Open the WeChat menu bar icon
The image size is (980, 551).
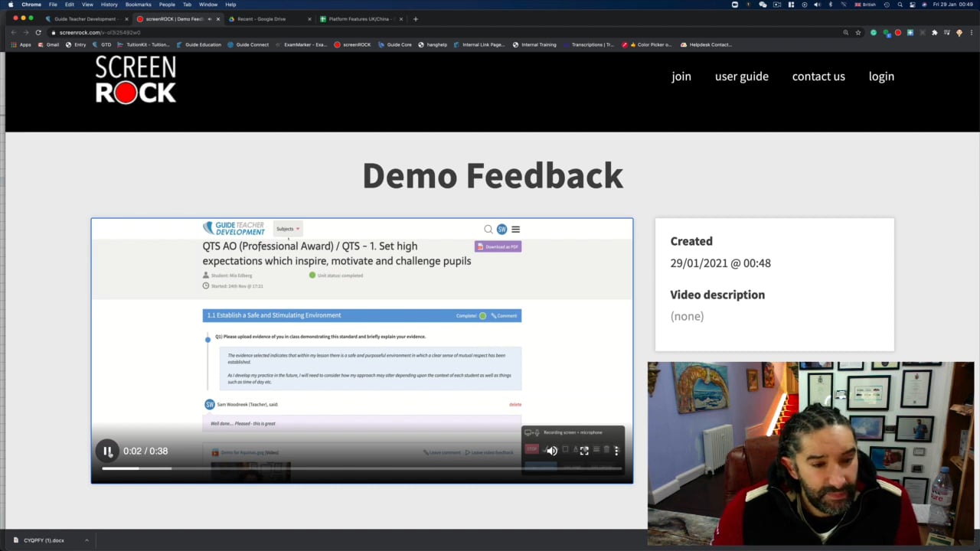point(763,5)
